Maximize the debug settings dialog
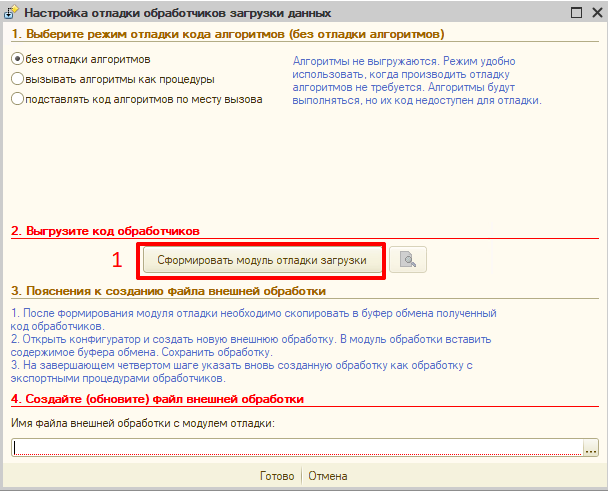 coord(577,12)
